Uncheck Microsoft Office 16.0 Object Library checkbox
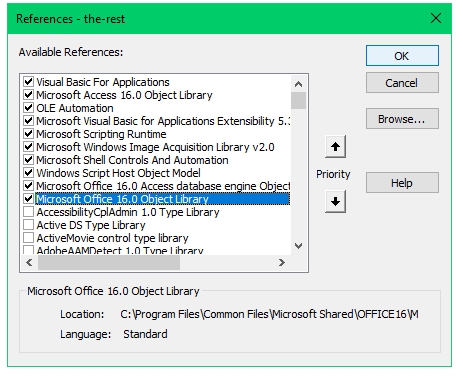This screenshot has width=463, height=376. 28,199
